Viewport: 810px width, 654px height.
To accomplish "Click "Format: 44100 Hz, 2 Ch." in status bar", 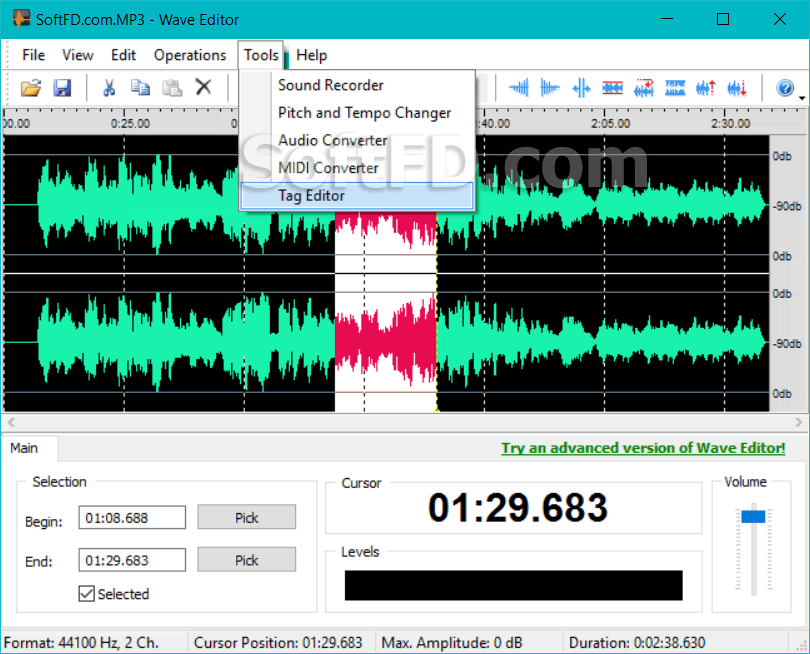I will coord(81,643).
